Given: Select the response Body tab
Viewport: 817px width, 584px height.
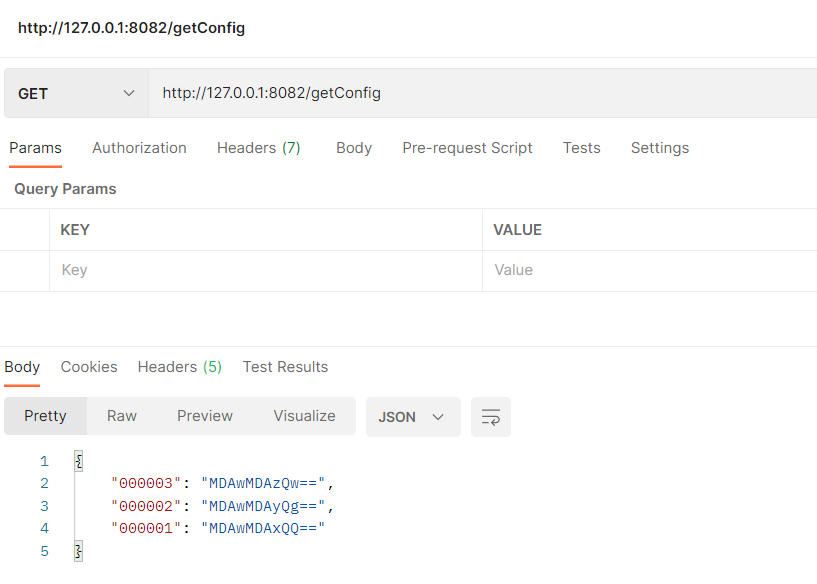Looking at the screenshot, I should coord(22,367).
